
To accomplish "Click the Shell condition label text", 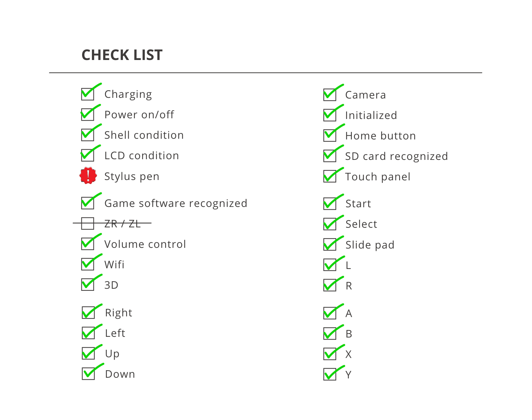I will click(x=144, y=135).
